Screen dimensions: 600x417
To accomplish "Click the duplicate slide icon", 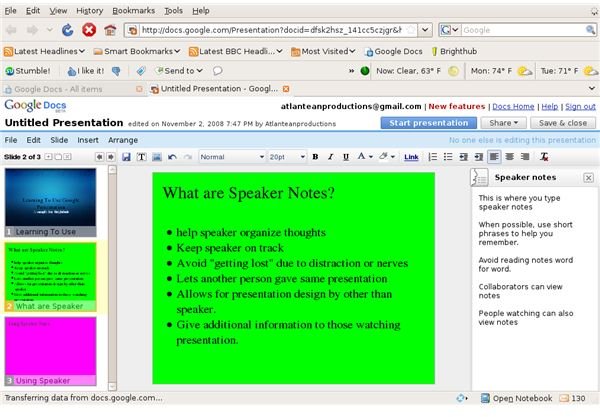I will coord(58,157).
